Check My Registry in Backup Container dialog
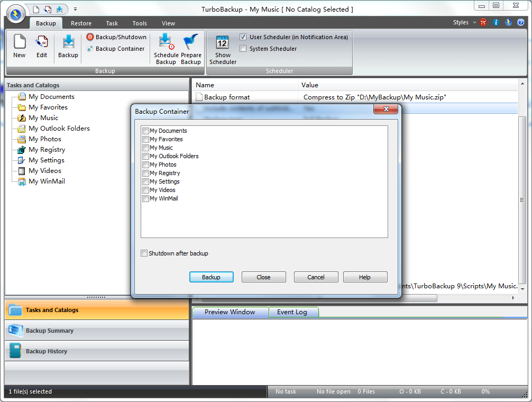Viewport: 532px width, 402px height. (x=146, y=173)
